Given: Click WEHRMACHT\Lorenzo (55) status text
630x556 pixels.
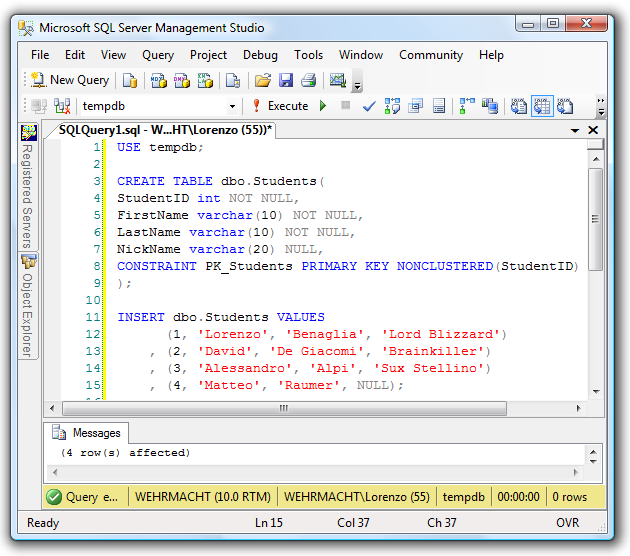Looking at the screenshot, I should coord(357,497).
